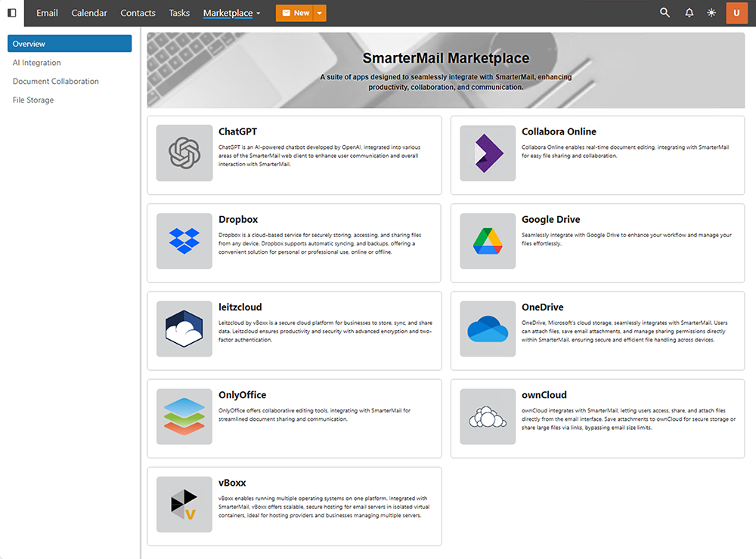This screenshot has width=756, height=559.
Task: Toggle the sidebar panel icon
Action: click(x=11, y=13)
